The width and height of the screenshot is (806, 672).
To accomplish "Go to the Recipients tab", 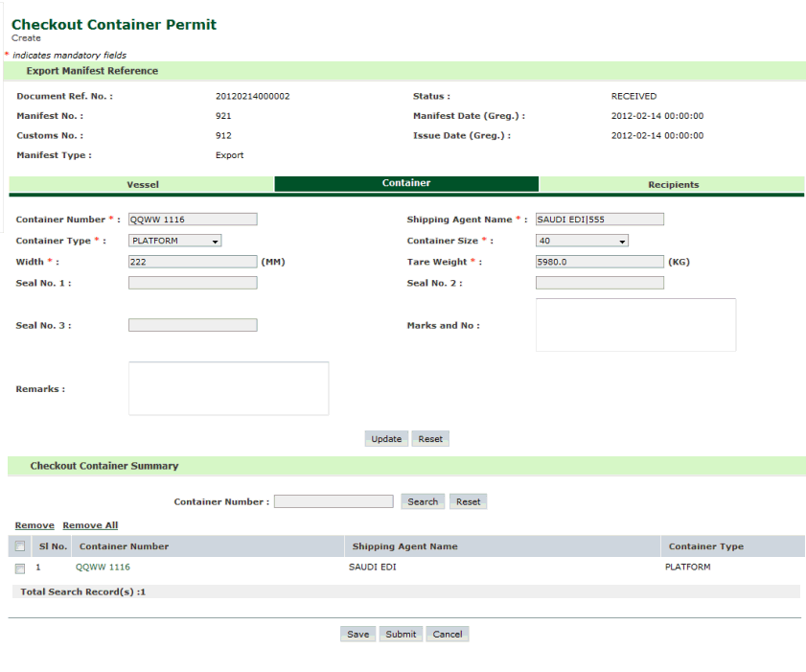I will (x=673, y=184).
